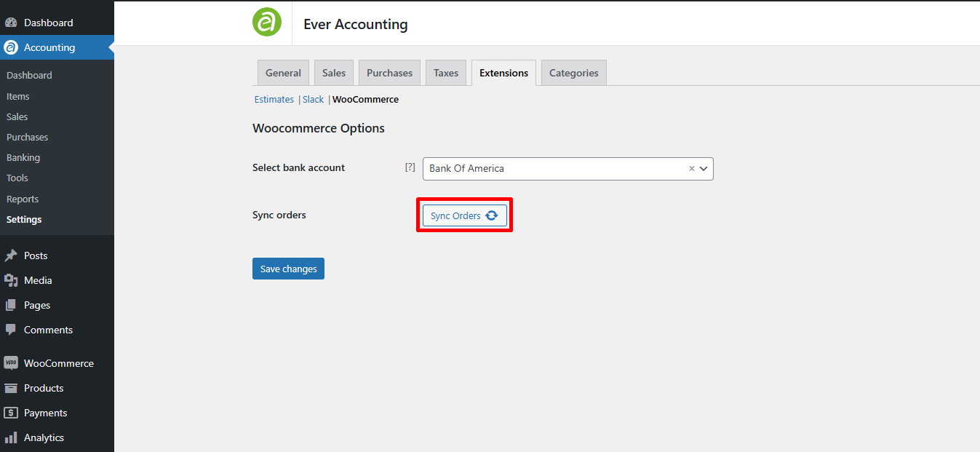
Task: Click Save changes button
Action: click(x=288, y=269)
